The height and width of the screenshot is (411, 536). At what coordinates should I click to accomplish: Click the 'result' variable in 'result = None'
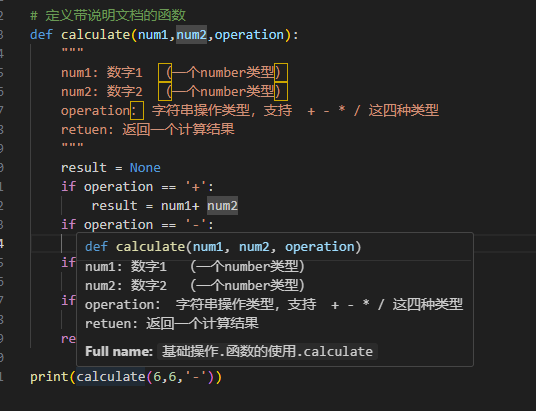point(84,168)
